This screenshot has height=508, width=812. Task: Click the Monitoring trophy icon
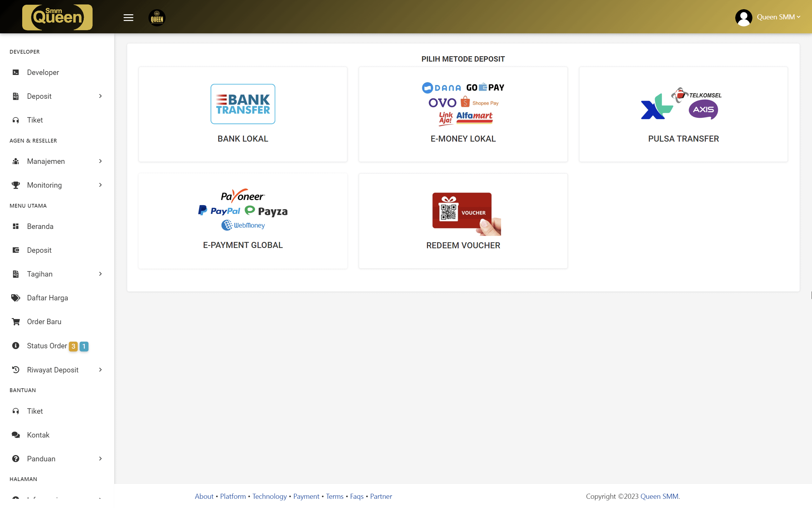point(16,185)
